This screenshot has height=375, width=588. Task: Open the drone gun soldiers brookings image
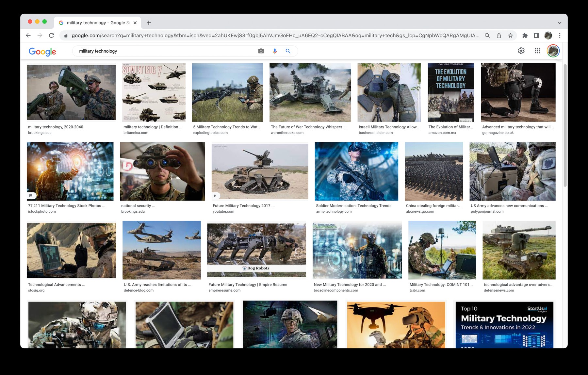pyautogui.click(x=71, y=92)
